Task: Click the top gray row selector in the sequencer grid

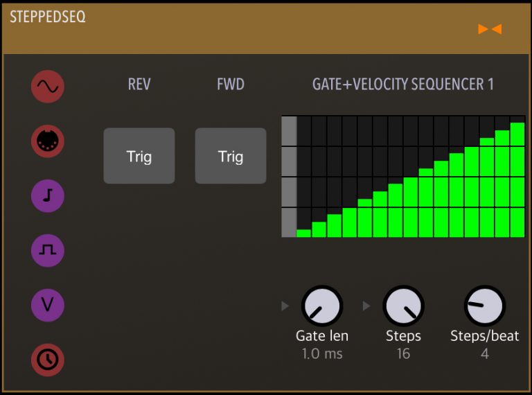Action: click(x=289, y=131)
